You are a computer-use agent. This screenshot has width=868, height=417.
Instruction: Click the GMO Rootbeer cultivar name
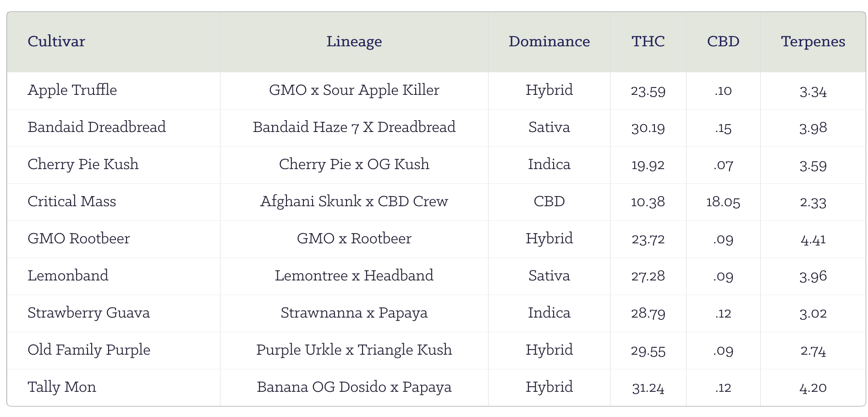coord(79,239)
